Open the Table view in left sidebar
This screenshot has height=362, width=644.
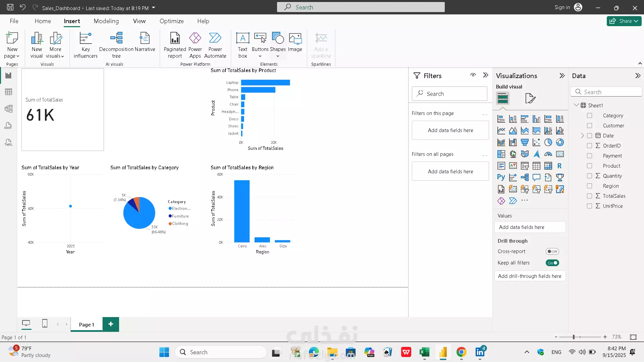(x=9, y=92)
